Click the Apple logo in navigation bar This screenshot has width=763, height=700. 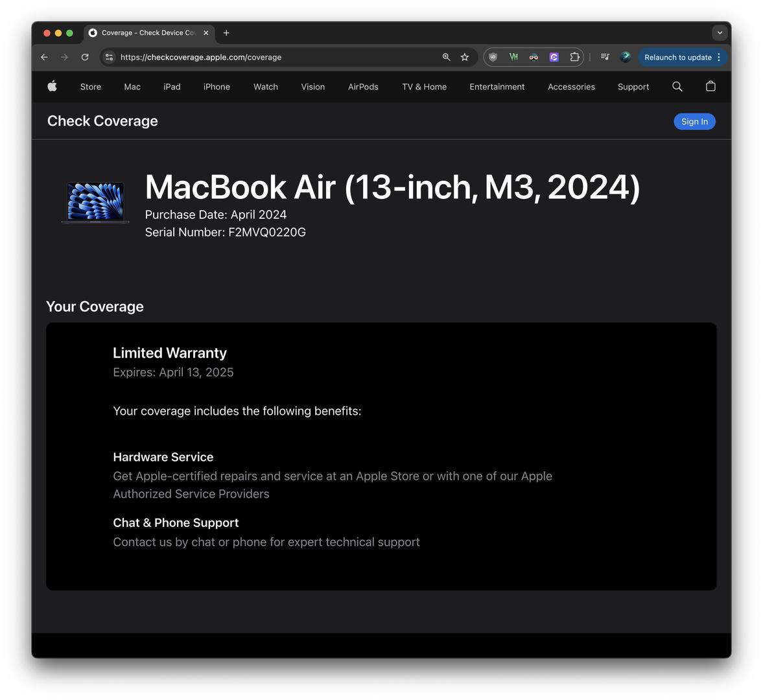(x=53, y=86)
